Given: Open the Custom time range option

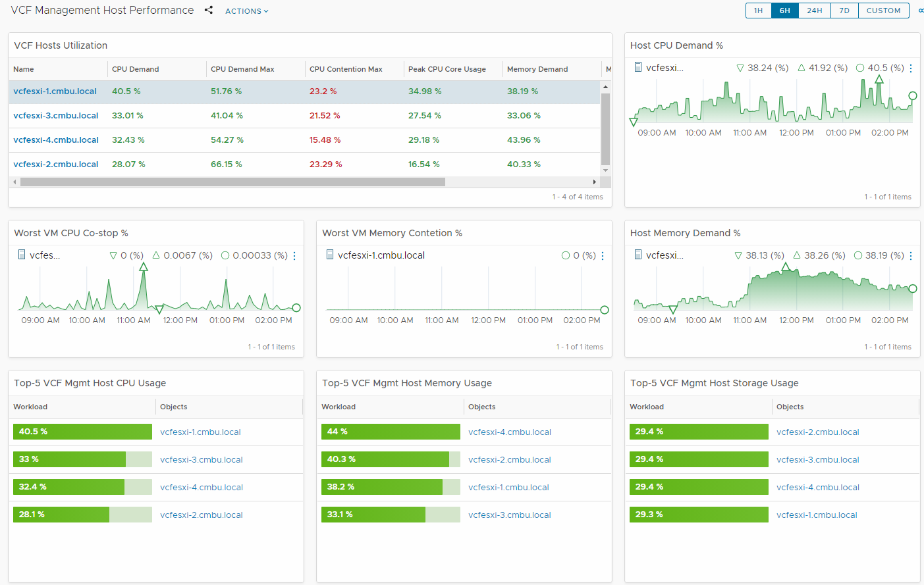Looking at the screenshot, I should pyautogui.click(x=883, y=11).
